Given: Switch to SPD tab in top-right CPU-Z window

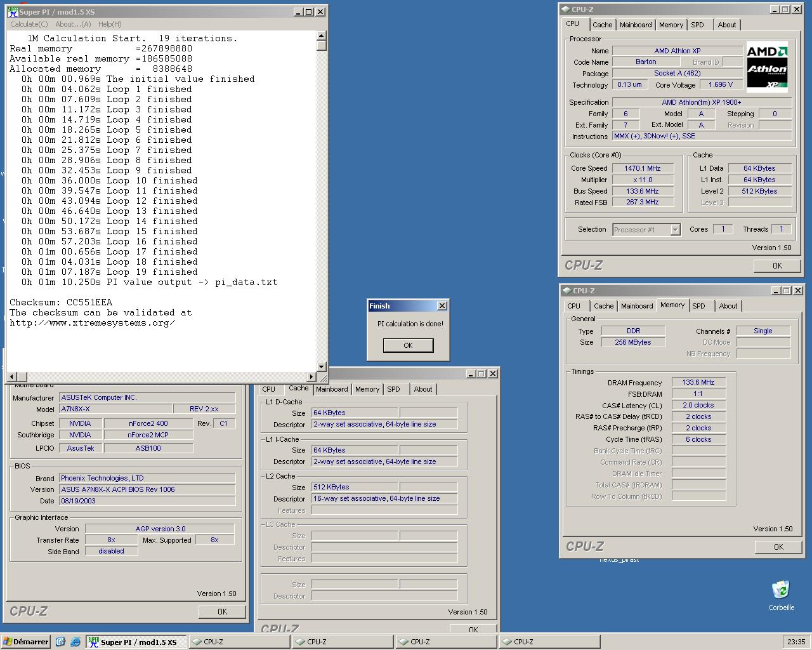Looking at the screenshot, I should pos(698,25).
